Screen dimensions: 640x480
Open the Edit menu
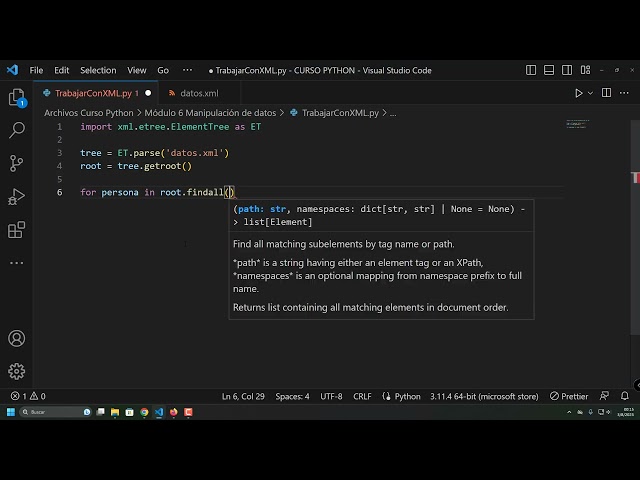pos(62,70)
